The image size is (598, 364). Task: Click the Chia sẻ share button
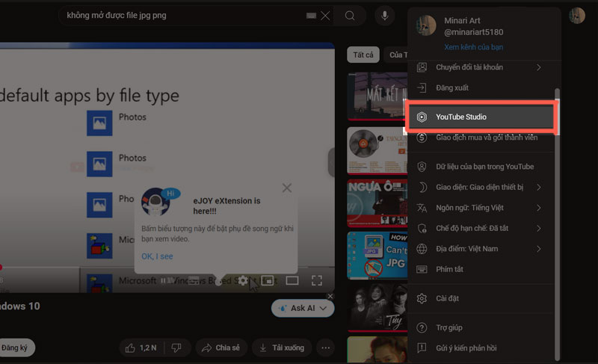click(221, 348)
